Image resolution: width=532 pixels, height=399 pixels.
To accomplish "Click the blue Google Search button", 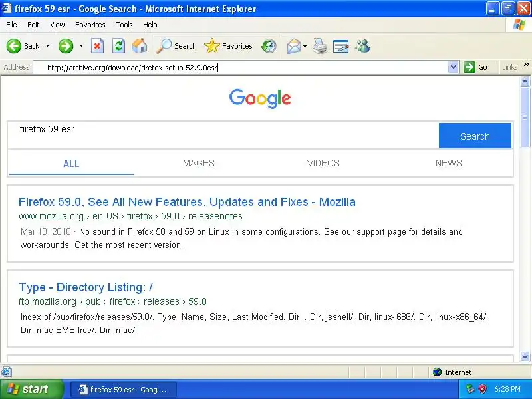I will 475,136.
